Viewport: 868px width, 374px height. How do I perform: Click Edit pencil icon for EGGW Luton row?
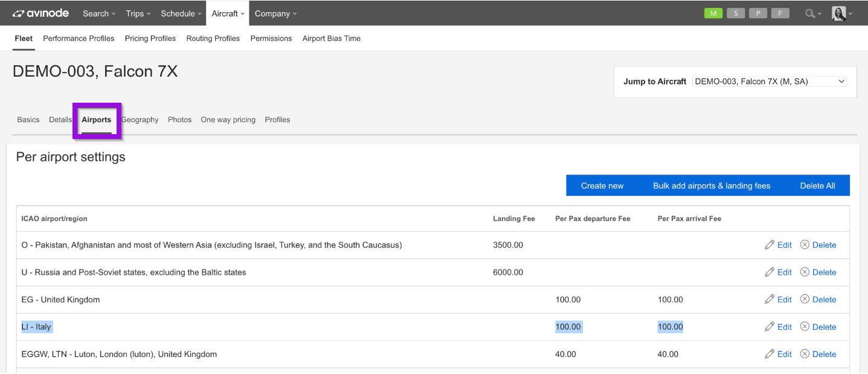coord(770,354)
